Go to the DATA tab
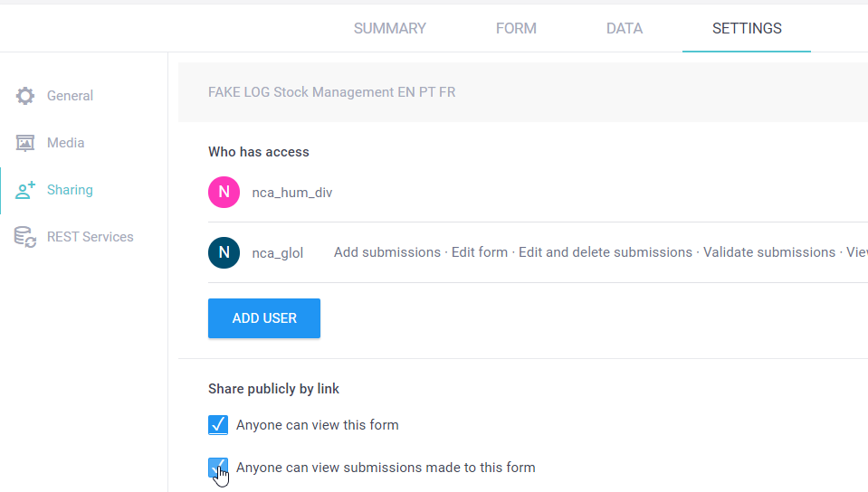The width and height of the screenshot is (868, 492). tap(625, 28)
